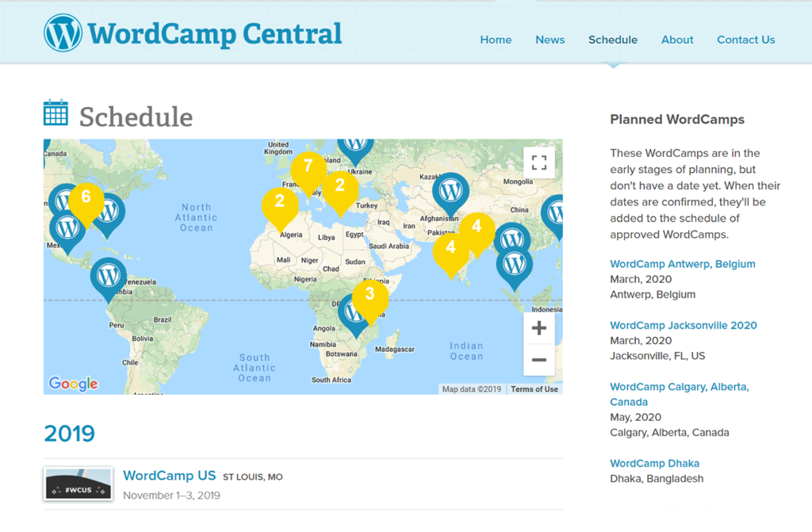The height and width of the screenshot is (532, 812).
Task: Zoom in on the map
Action: pos(539,328)
